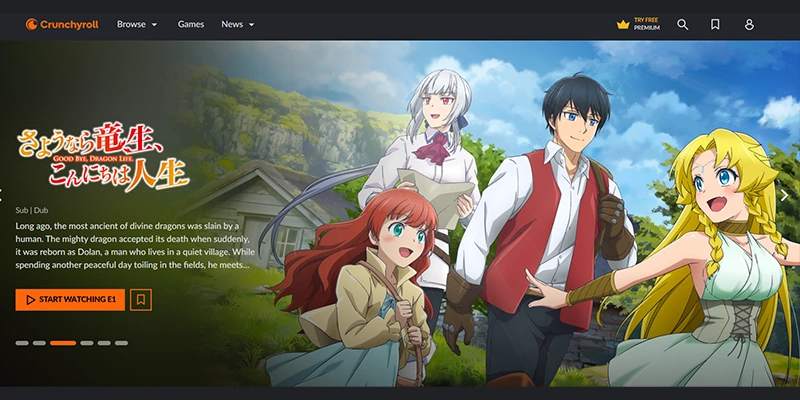Click Try Free Premium link

tap(647, 24)
